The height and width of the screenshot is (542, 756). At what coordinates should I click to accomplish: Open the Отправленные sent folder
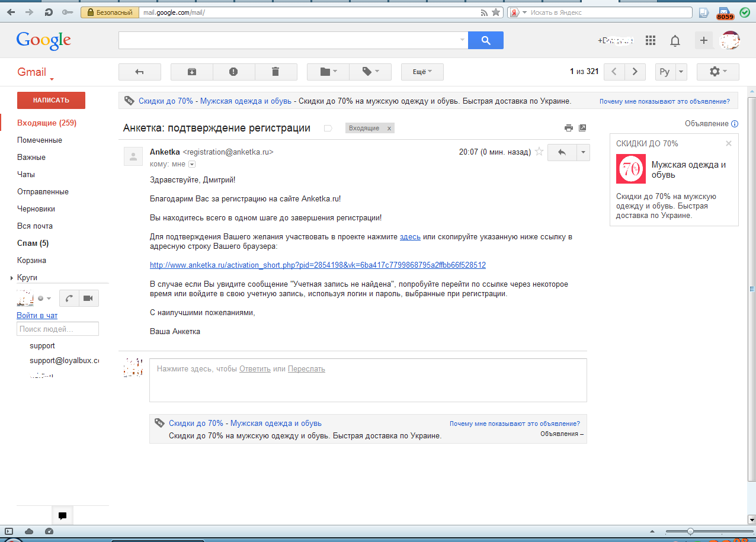point(43,192)
